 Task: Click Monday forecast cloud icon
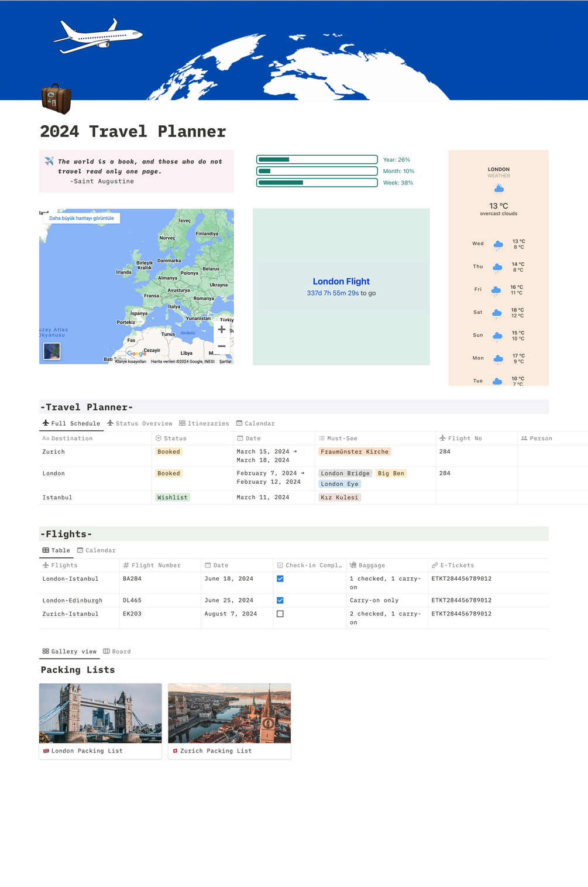(498, 358)
